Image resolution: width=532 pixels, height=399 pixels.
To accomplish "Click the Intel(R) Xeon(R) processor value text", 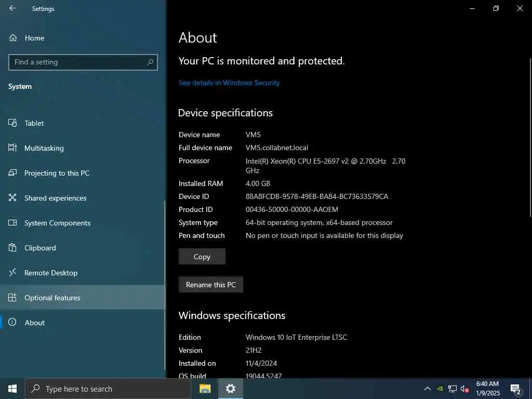I will pyautogui.click(x=325, y=166).
